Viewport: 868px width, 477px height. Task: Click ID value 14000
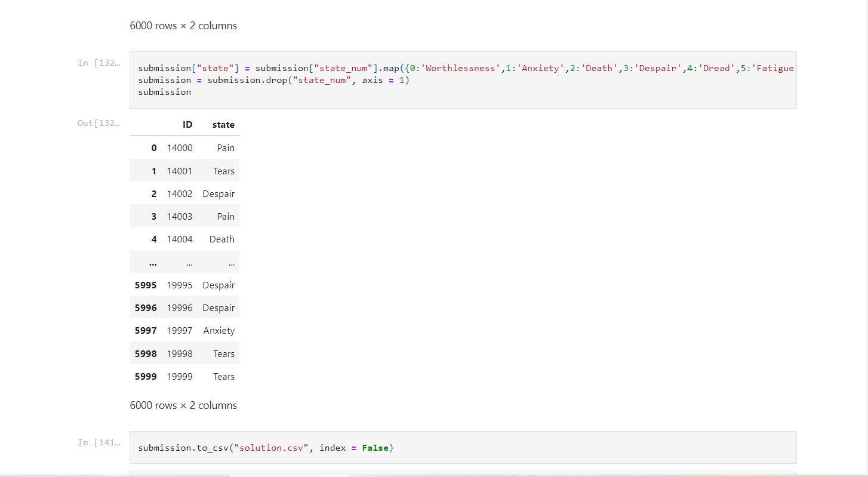click(180, 147)
